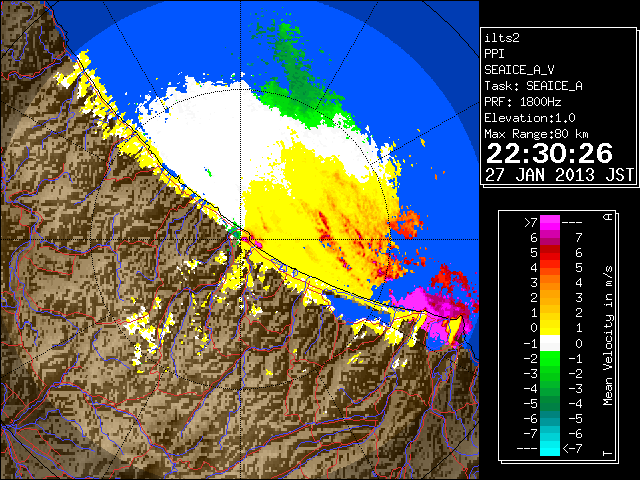This screenshot has height=480, width=640.
Task: Click the "T" letter at legend bottom
Action: click(609, 453)
